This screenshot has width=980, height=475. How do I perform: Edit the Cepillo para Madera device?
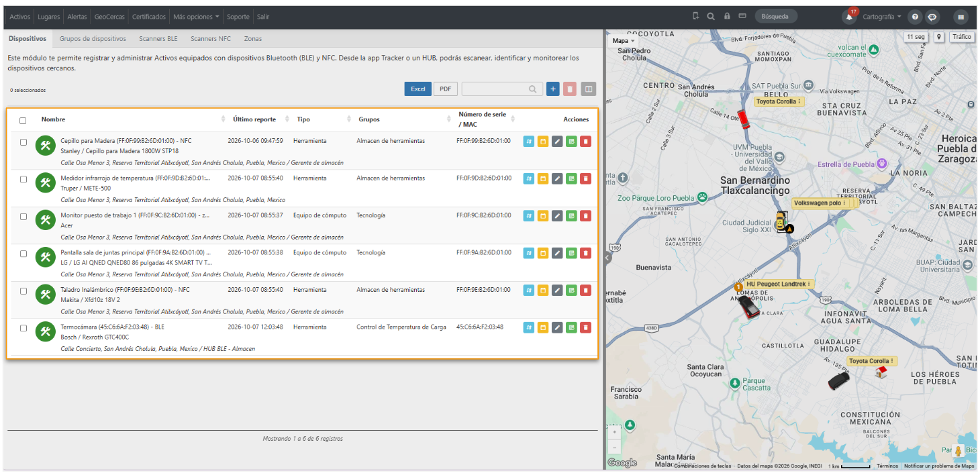point(557,141)
